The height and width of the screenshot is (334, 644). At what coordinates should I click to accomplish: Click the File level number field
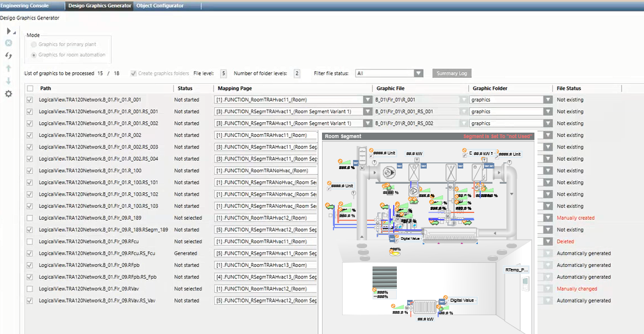(223, 74)
